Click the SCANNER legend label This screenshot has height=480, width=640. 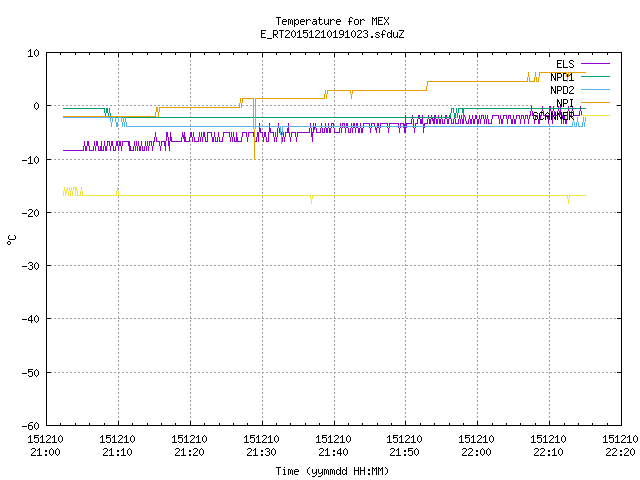[553, 116]
